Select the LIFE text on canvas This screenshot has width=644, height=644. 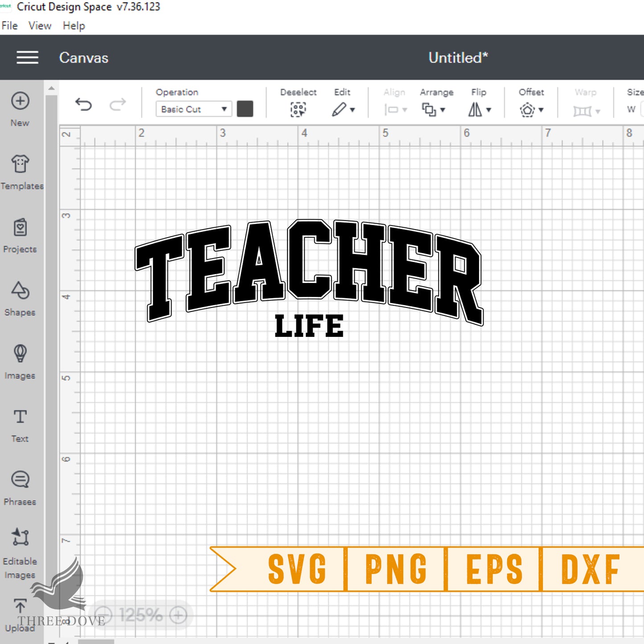(x=309, y=326)
